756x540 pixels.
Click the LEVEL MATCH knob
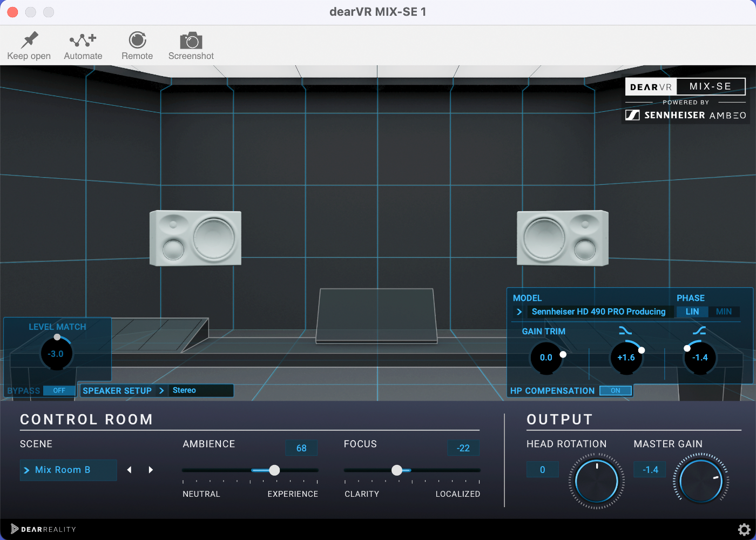click(56, 354)
